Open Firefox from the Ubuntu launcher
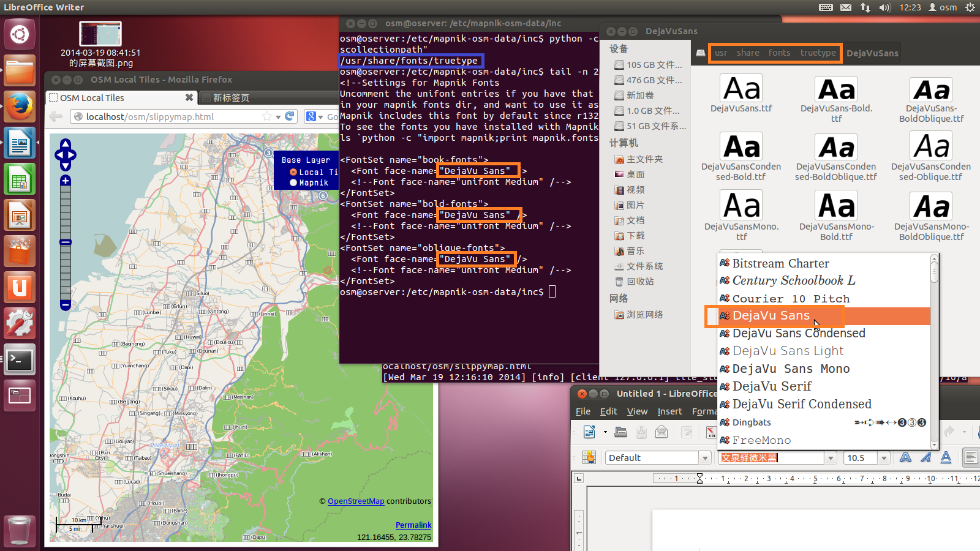 [x=20, y=107]
